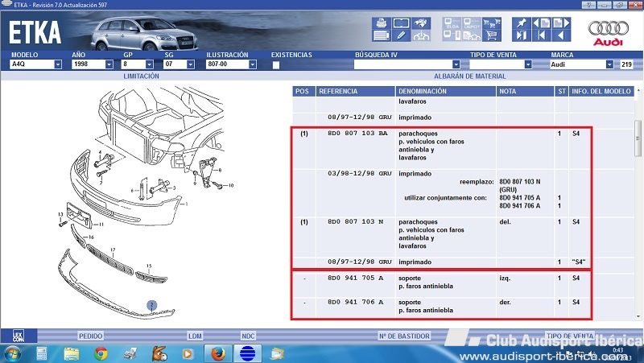Expand the SG dropdown showing 07
The height and width of the screenshot is (363, 644).
190,64
